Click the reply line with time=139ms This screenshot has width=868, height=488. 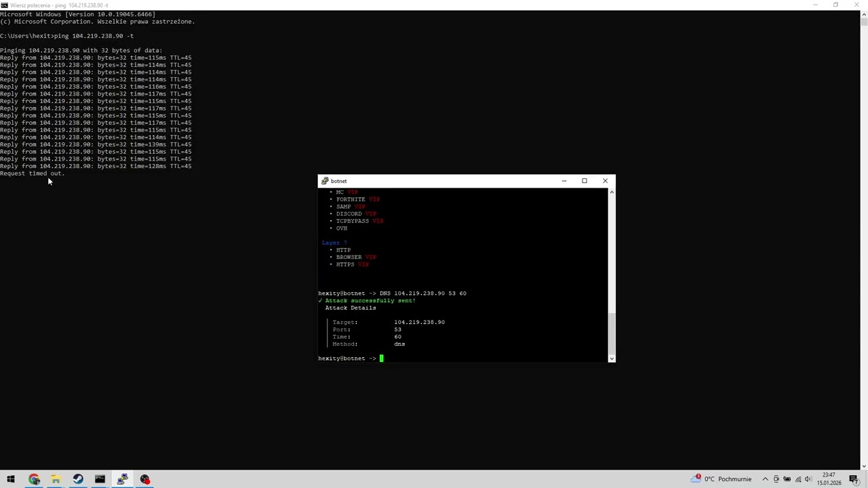pos(96,144)
